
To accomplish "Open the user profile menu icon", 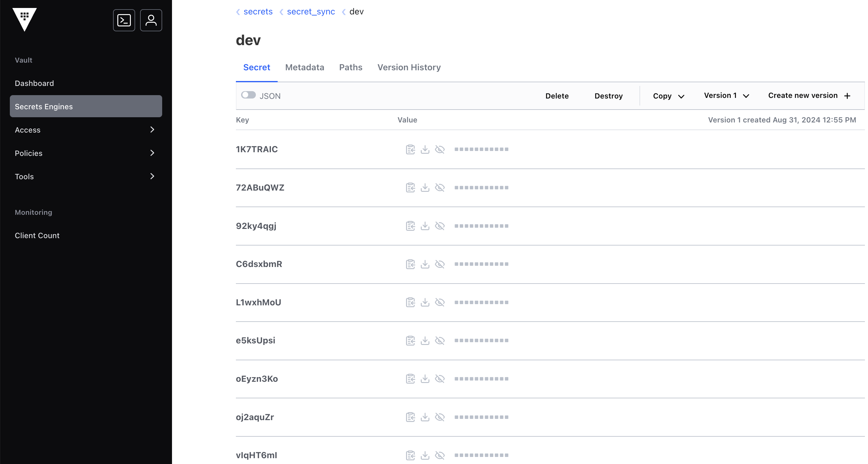I will coord(151,21).
